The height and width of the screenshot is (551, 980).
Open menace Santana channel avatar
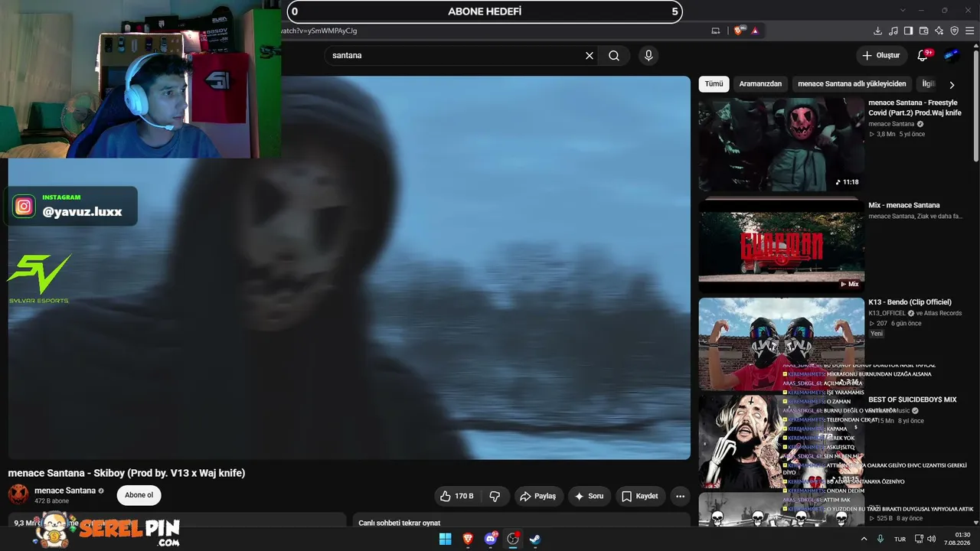pos(18,494)
